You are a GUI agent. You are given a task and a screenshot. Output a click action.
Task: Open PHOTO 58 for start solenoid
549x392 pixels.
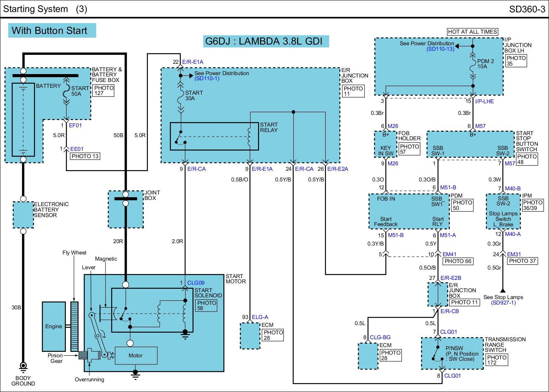(207, 306)
